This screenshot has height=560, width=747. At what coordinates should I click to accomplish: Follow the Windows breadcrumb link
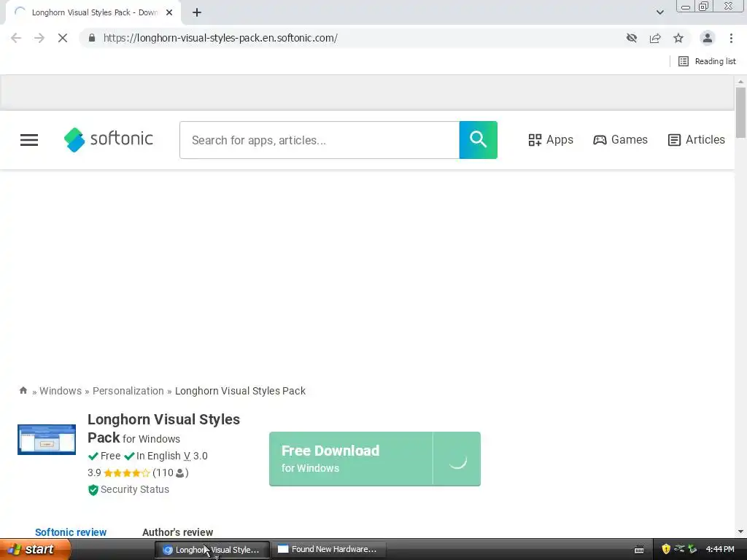(61, 391)
